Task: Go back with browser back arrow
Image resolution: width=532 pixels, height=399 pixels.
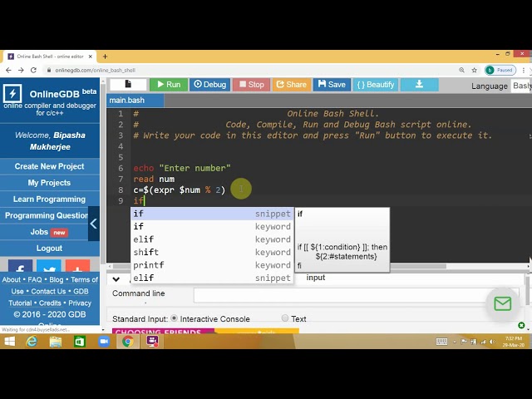Action: tap(8, 70)
